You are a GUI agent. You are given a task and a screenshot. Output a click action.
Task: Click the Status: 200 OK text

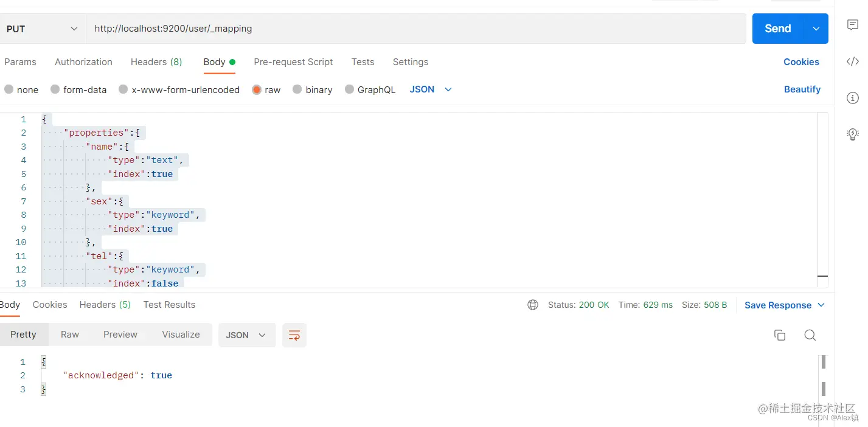tap(578, 305)
